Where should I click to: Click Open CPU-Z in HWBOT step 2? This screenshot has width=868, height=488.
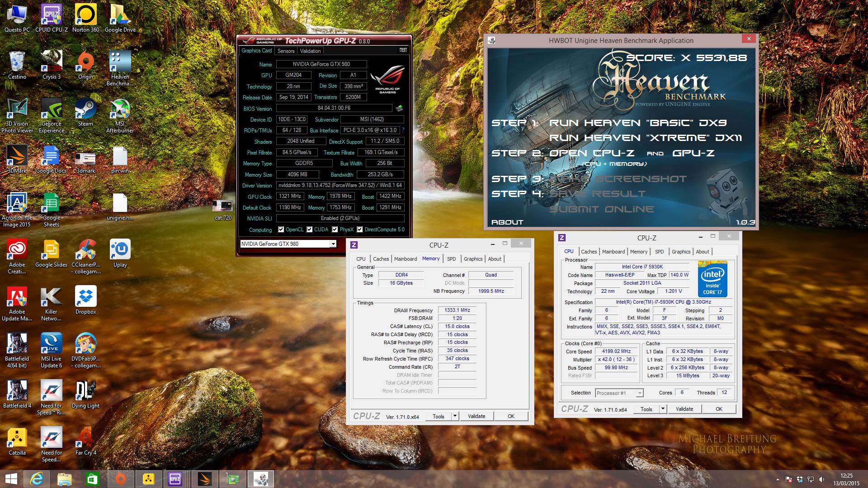pos(592,153)
